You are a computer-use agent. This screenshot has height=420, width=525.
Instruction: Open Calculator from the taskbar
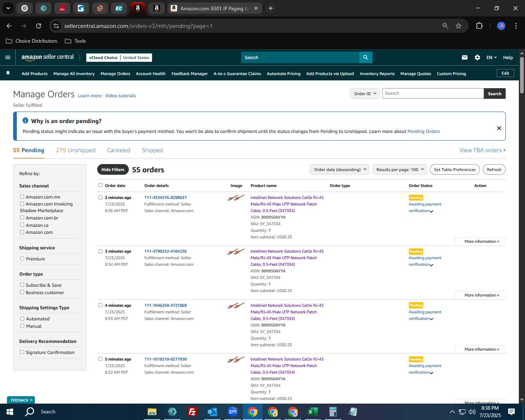pyautogui.click(x=333, y=412)
